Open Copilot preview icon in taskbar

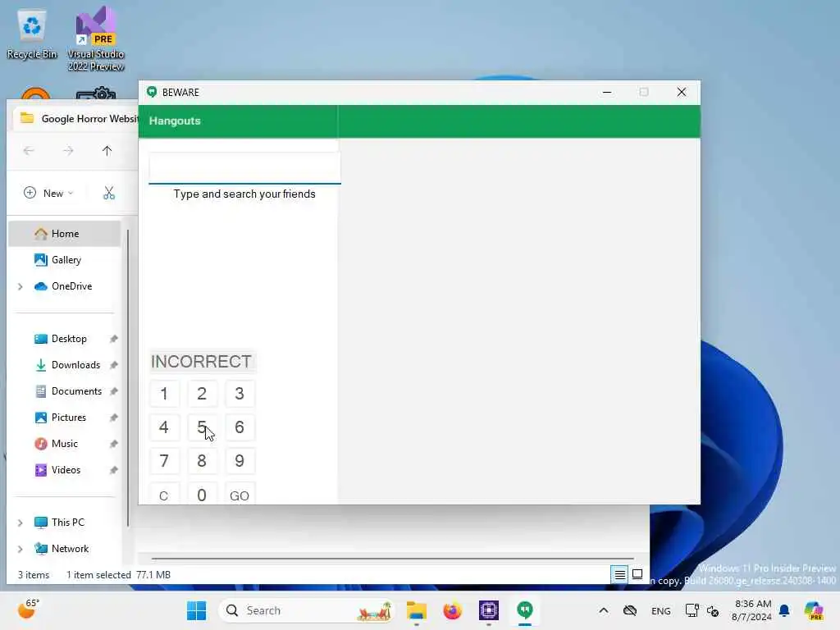814,610
